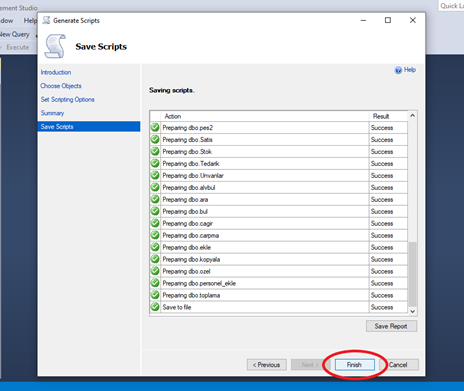
Task: Click success icon for Save to file
Action: (155, 307)
